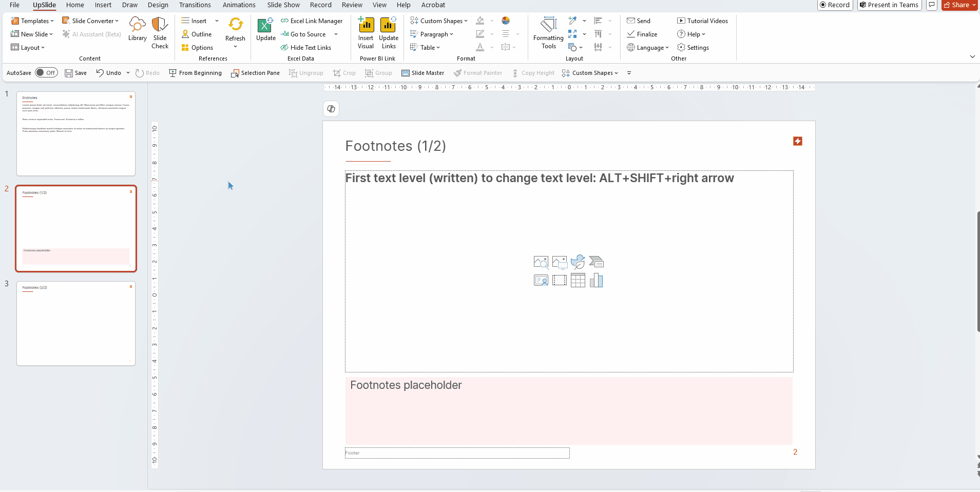Click the Insert Table icon in placeholder
Image resolution: width=980 pixels, height=492 pixels.
pos(578,281)
